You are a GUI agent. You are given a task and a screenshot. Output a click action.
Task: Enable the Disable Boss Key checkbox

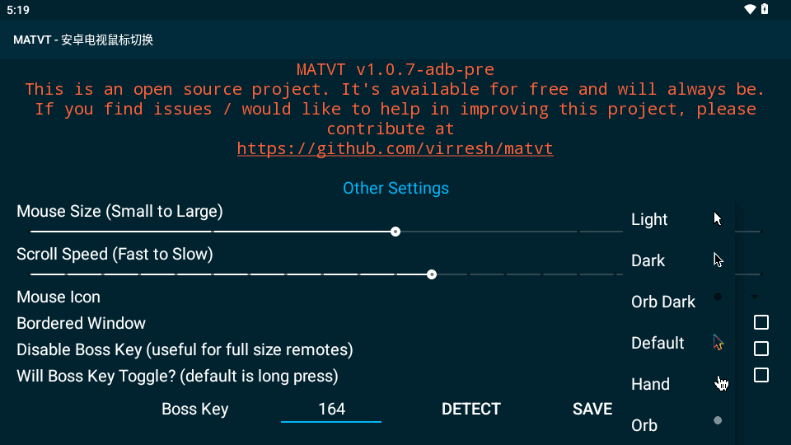(761, 349)
